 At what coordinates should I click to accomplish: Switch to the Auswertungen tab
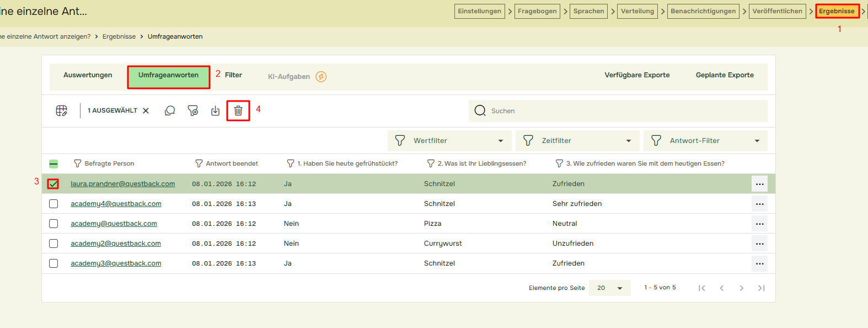click(88, 75)
